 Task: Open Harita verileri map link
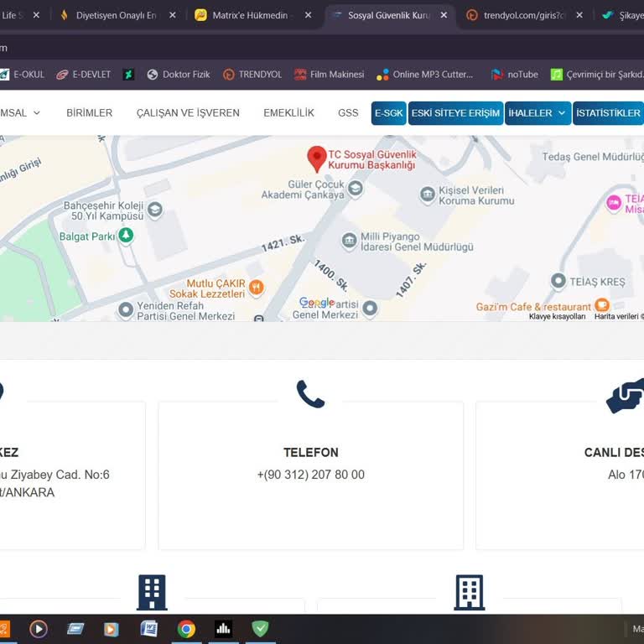619,316
